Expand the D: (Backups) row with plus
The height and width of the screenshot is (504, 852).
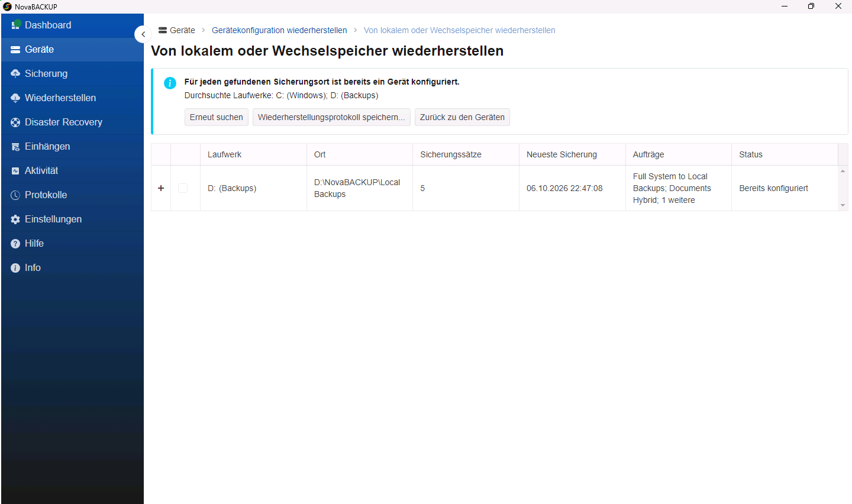pos(161,188)
